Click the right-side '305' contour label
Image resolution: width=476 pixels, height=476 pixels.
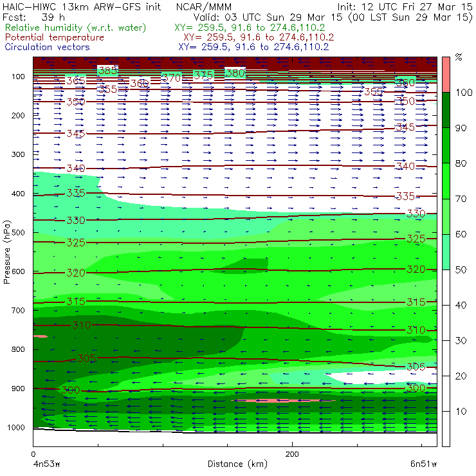pos(416,367)
